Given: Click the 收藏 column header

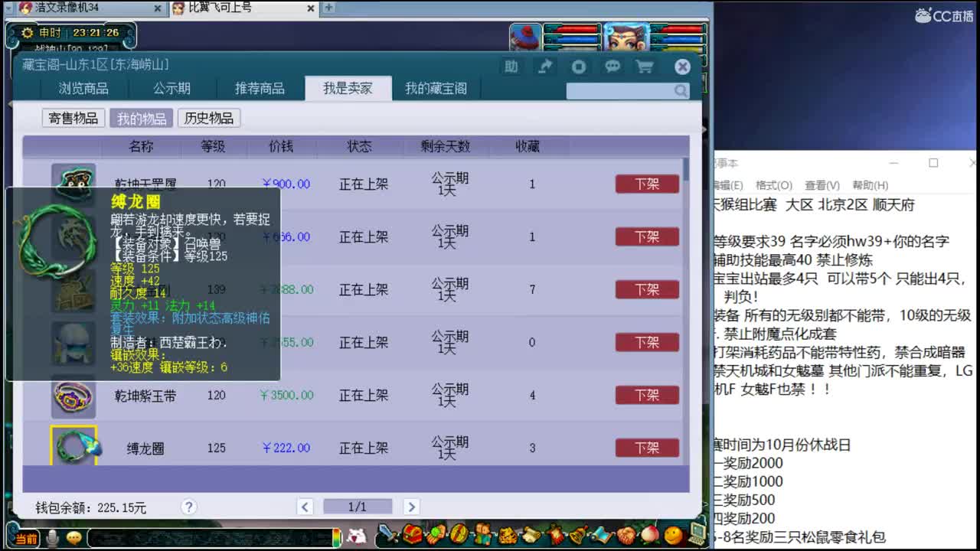Looking at the screenshot, I should (528, 146).
